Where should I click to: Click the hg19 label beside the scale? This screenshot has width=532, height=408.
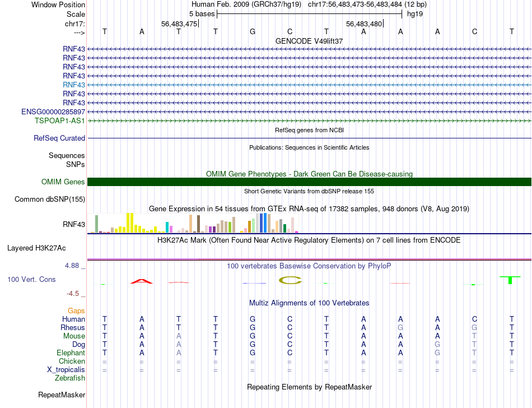coord(415,14)
